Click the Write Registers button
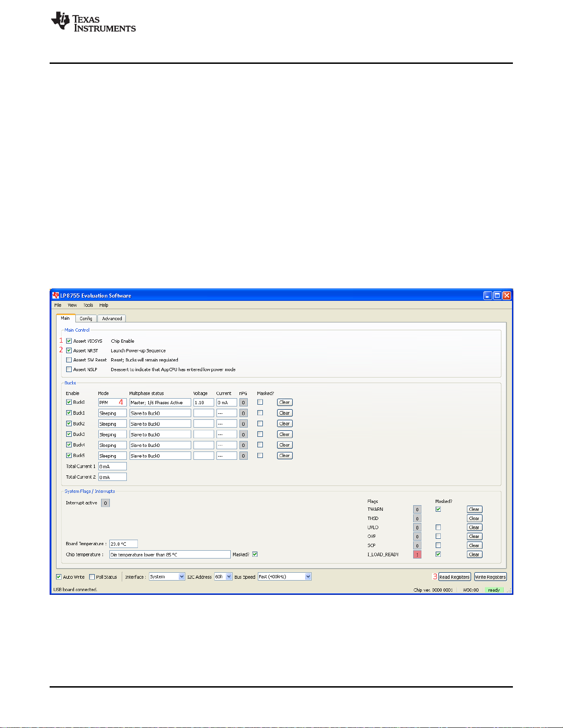This screenshot has height=728, width=563. [x=490, y=577]
